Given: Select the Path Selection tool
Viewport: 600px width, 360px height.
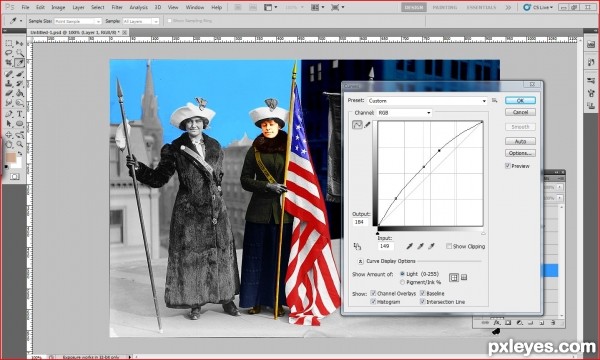Looking at the screenshot, I should 9,124.
